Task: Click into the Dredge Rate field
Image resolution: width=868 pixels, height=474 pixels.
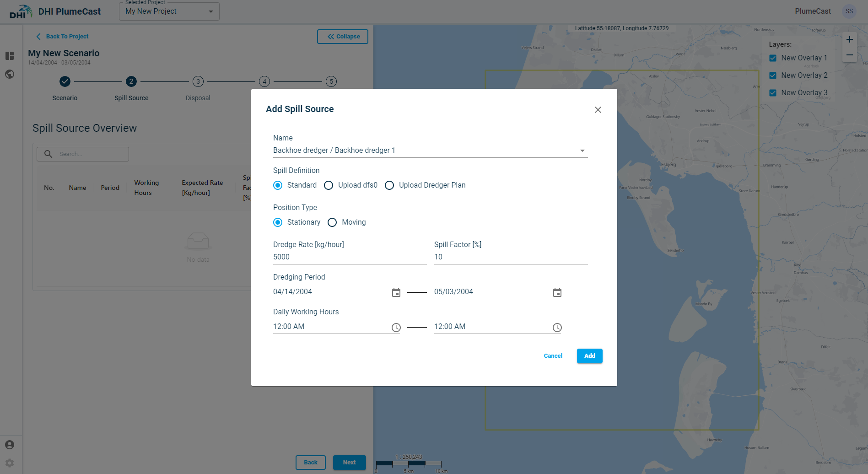Action: pyautogui.click(x=350, y=257)
